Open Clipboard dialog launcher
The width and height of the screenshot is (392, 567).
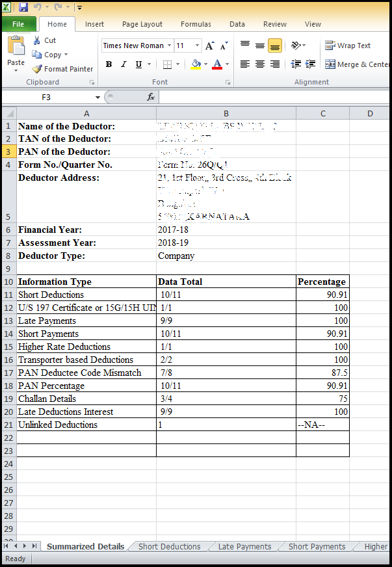[x=92, y=83]
